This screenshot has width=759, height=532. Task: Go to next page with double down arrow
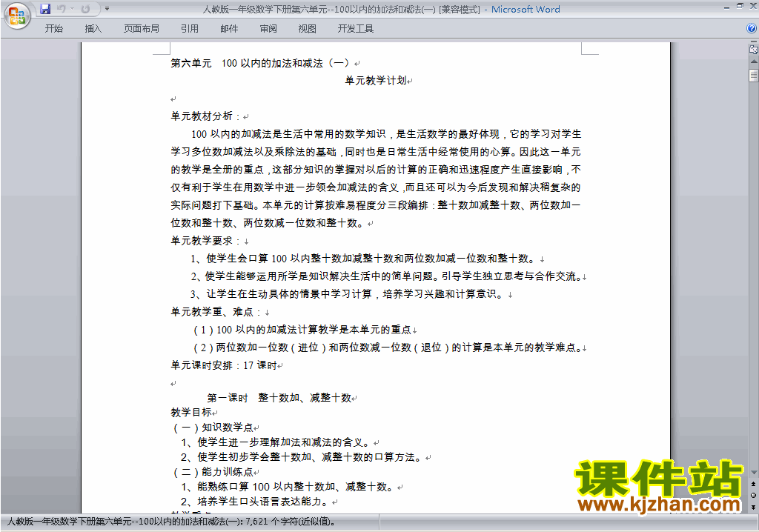[x=754, y=507]
